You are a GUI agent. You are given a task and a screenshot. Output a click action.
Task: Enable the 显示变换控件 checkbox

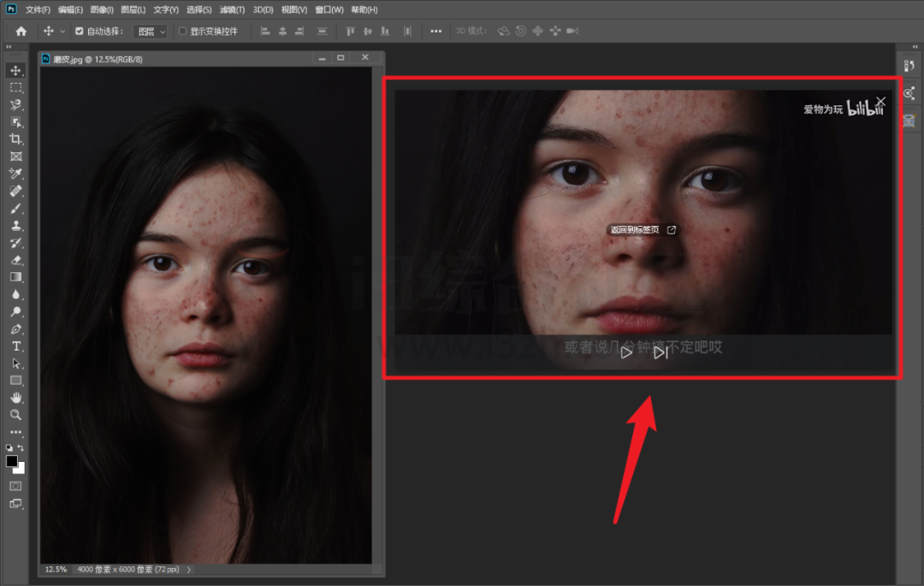point(182,31)
